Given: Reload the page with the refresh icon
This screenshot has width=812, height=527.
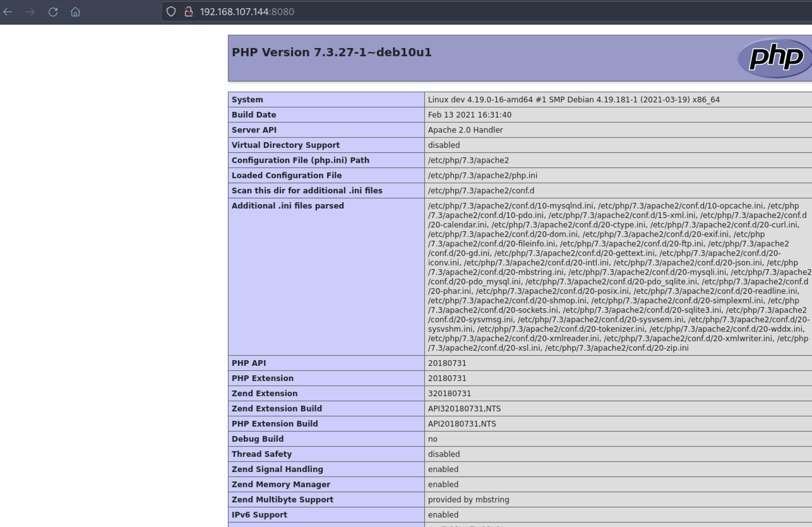Looking at the screenshot, I should pos(53,12).
